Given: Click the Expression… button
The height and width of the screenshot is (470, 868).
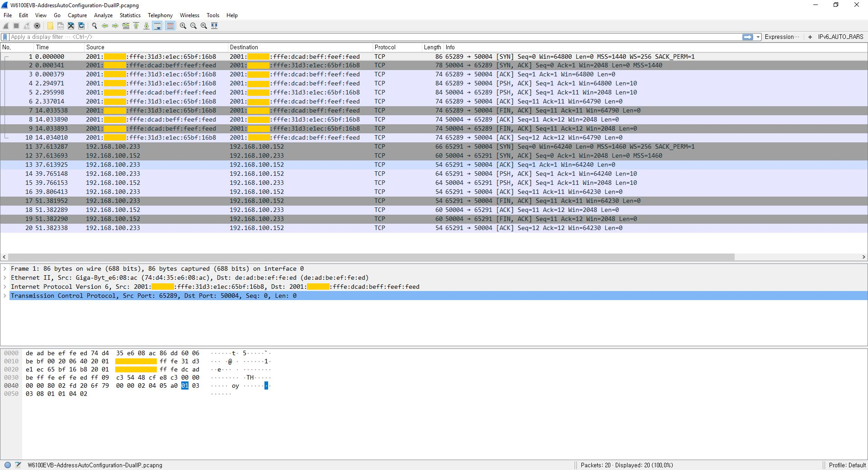Looking at the screenshot, I should 781,37.
